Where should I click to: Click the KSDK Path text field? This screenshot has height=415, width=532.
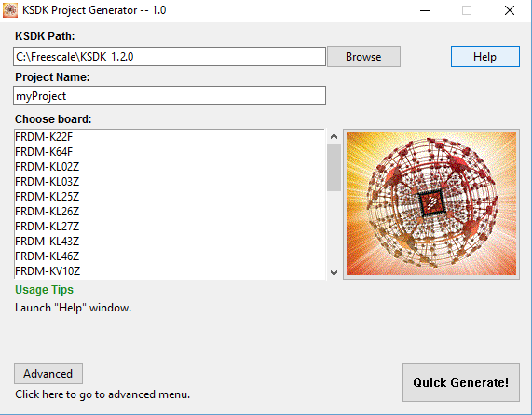point(170,56)
